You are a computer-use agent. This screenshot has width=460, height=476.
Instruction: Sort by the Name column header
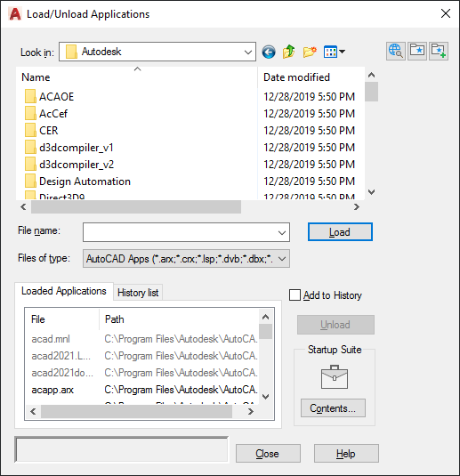[137, 77]
